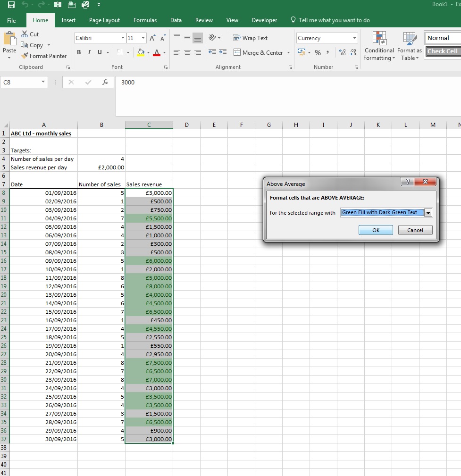Image resolution: width=461 pixels, height=476 pixels.
Task: Open the font size 11 dropdown
Action: coord(143,38)
